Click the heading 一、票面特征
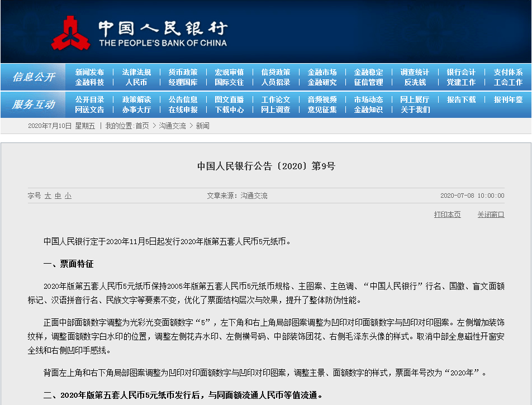The width and height of the screenshot is (532, 405). [x=69, y=264]
